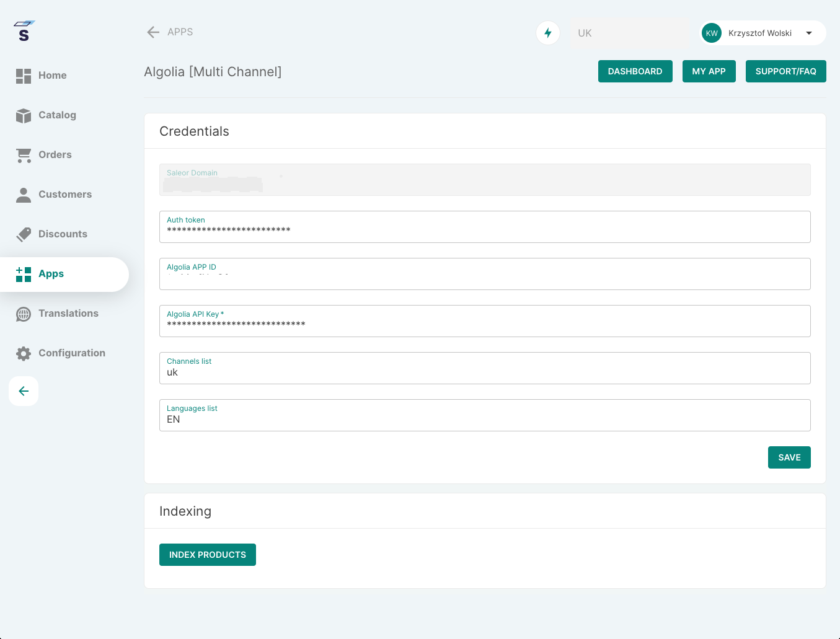Screen dimensions: 840x639
Task: Click the SAVE button
Action: [789, 457]
